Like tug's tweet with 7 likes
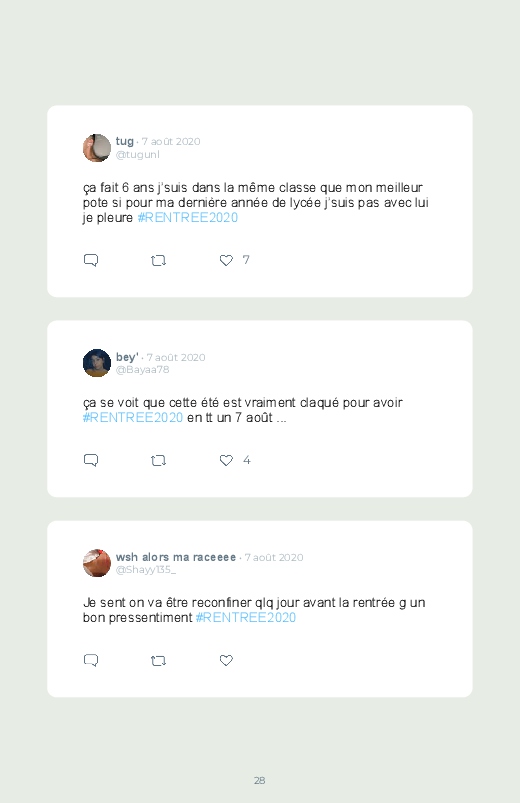The height and width of the screenshot is (803, 520). click(226, 260)
